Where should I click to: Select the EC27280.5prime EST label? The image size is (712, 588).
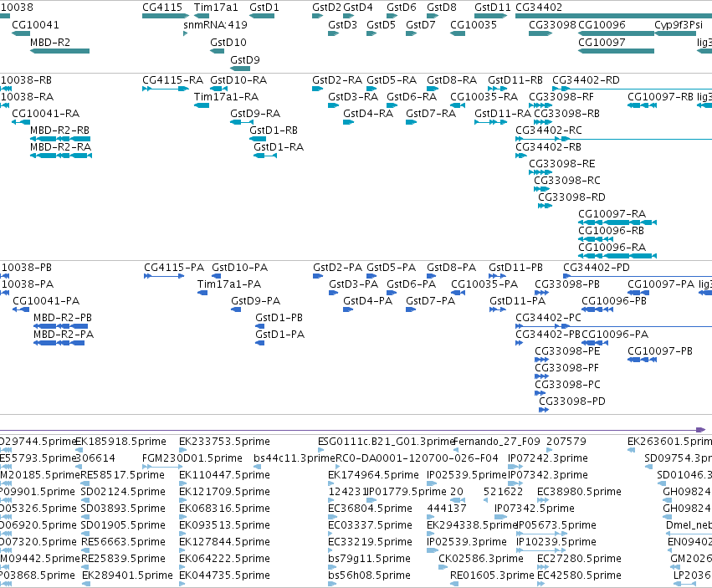click(579, 559)
